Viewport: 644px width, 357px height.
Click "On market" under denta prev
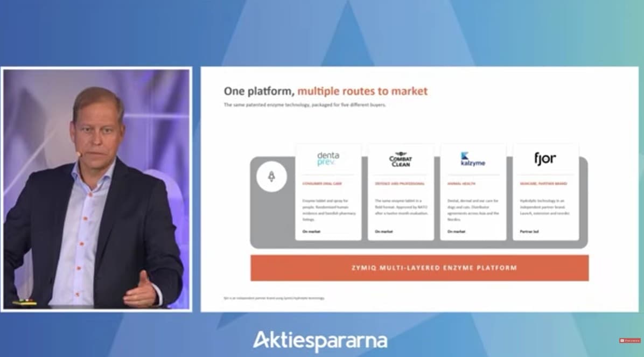pos(311,232)
